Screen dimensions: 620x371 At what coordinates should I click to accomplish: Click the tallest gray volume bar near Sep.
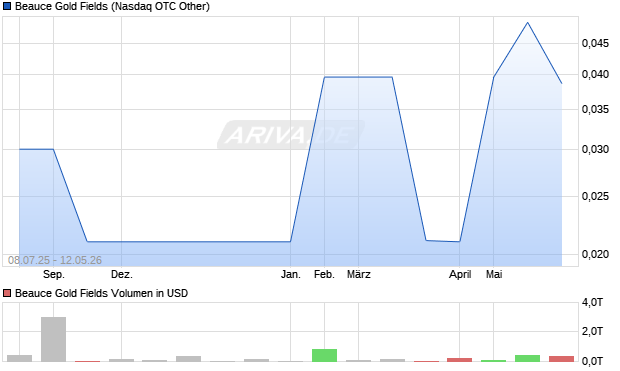[x=53, y=339]
